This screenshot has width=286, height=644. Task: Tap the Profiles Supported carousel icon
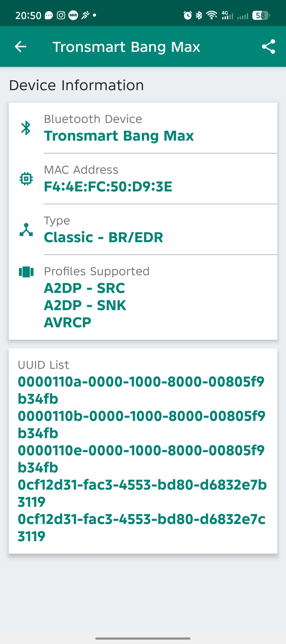coord(26,272)
